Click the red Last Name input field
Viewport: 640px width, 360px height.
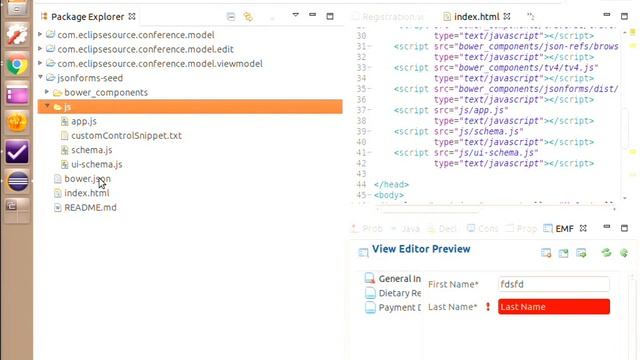554,307
